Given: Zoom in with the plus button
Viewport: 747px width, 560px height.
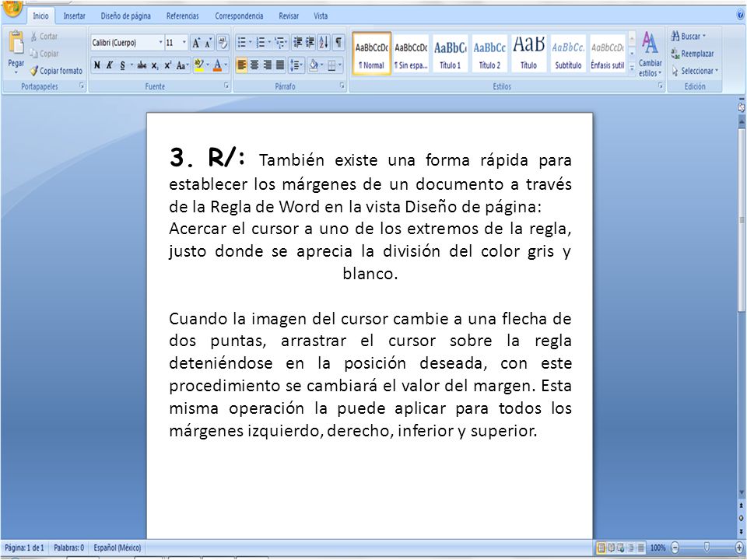Looking at the screenshot, I should pyautogui.click(x=739, y=548).
